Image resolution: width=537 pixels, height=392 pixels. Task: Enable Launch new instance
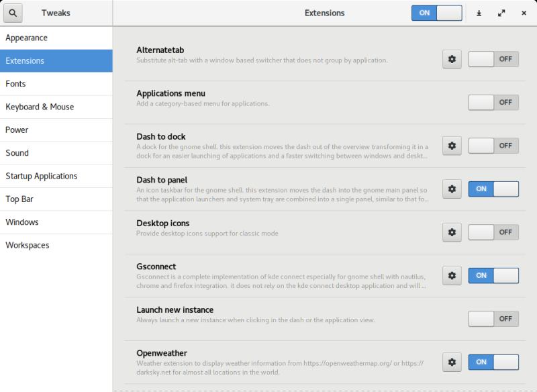click(493, 319)
